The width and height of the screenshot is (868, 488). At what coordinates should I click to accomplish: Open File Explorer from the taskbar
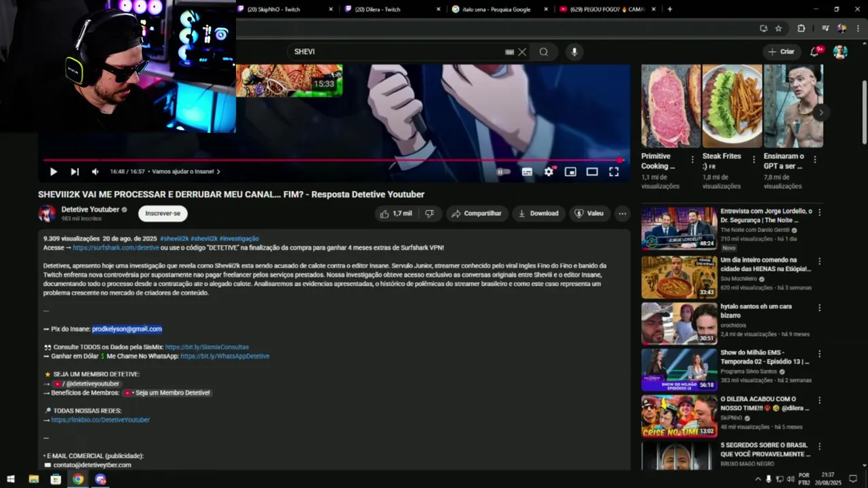(33, 479)
